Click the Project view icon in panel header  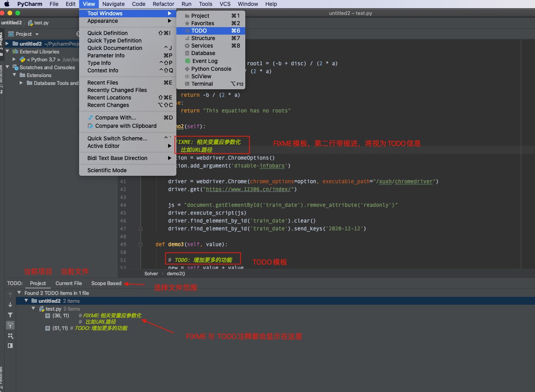(11, 34)
